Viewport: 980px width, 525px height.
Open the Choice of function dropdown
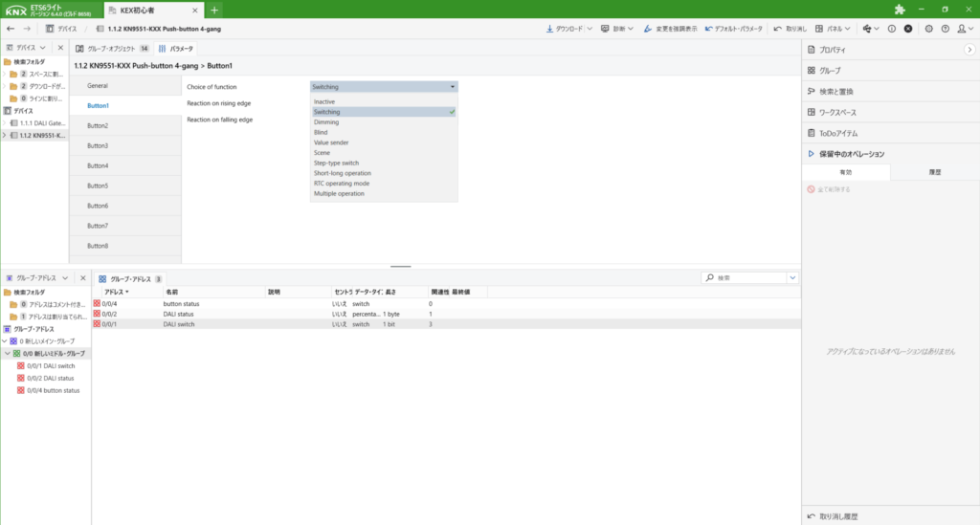coord(384,86)
